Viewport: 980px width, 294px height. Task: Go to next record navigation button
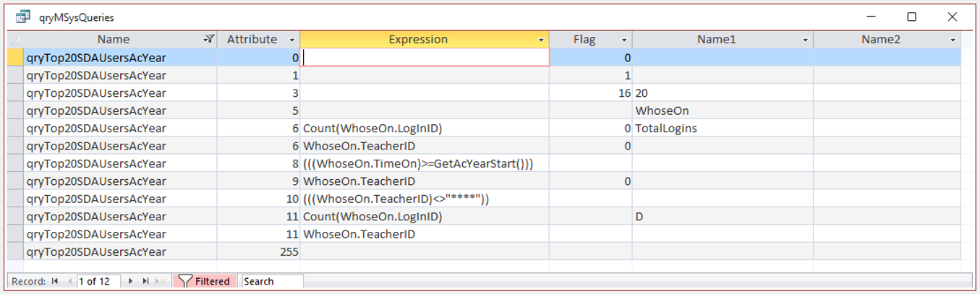point(130,281)
